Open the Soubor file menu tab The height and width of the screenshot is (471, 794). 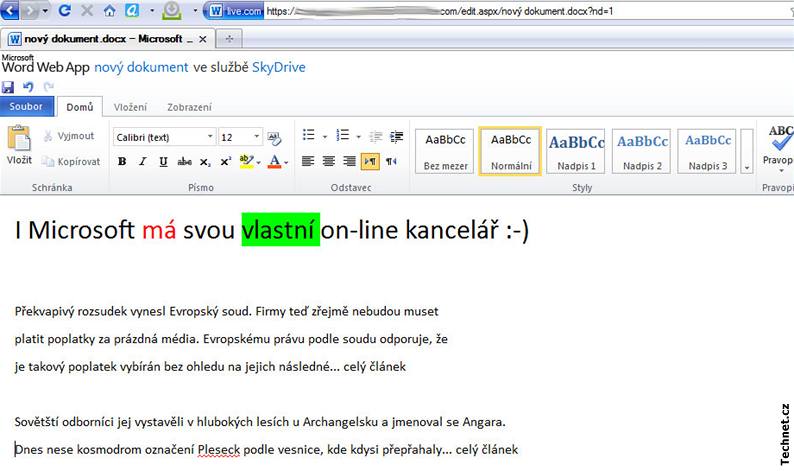point(27,106)
